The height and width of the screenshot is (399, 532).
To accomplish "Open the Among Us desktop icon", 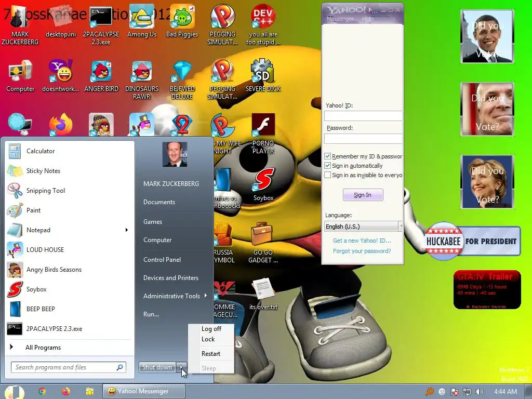I will pos(142,21).
